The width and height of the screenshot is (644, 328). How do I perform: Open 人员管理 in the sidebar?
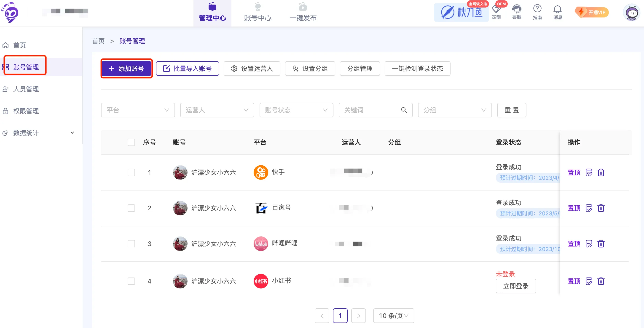point(26,89)
